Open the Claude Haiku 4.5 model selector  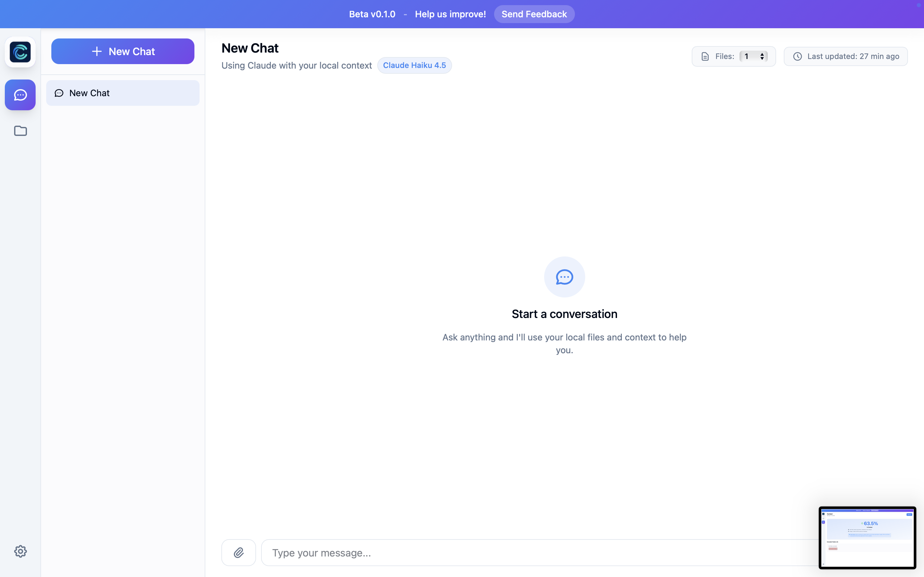415,65
